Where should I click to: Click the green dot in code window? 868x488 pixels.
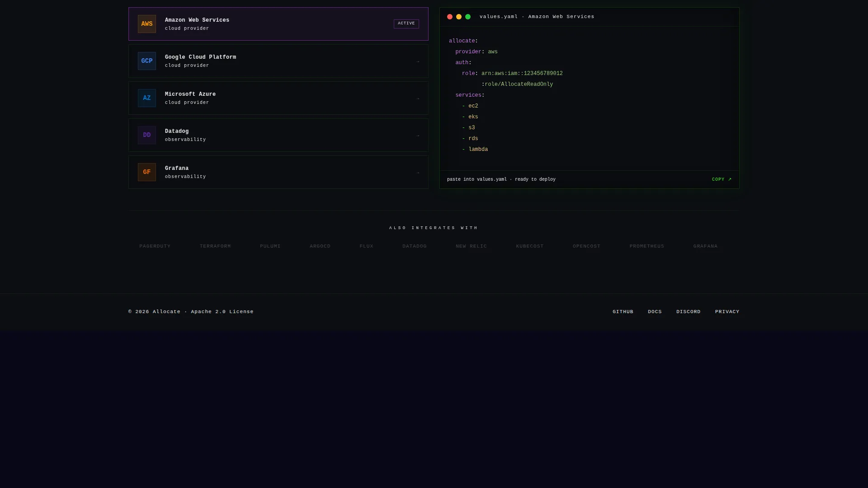point(468,17)
